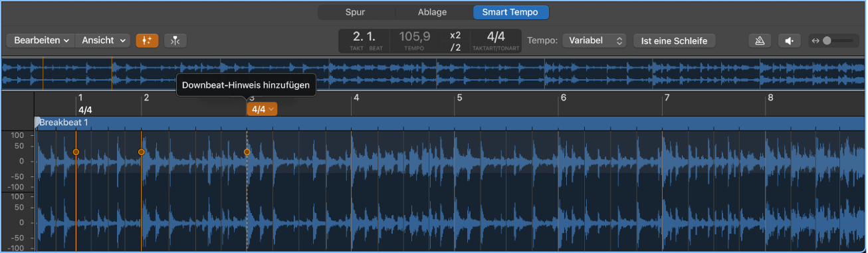Click the downbeat marker handle at bar 3
This screenshot has width=868, height=253.
pos(247,152)
